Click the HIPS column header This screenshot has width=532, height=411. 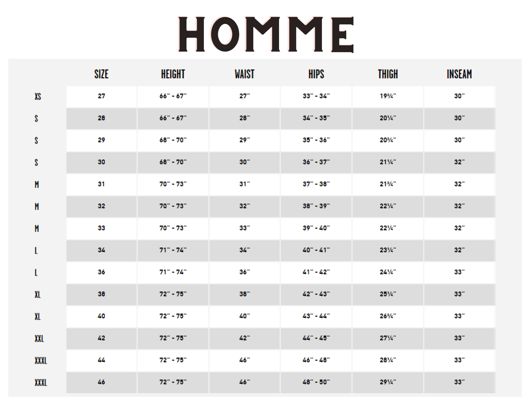click(316, 74)
